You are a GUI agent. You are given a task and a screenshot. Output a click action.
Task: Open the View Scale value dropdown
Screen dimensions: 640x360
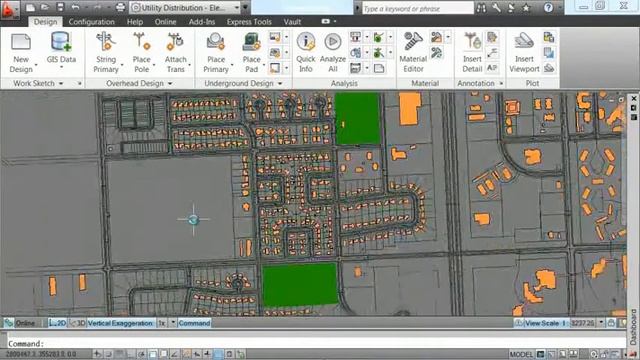600,323
